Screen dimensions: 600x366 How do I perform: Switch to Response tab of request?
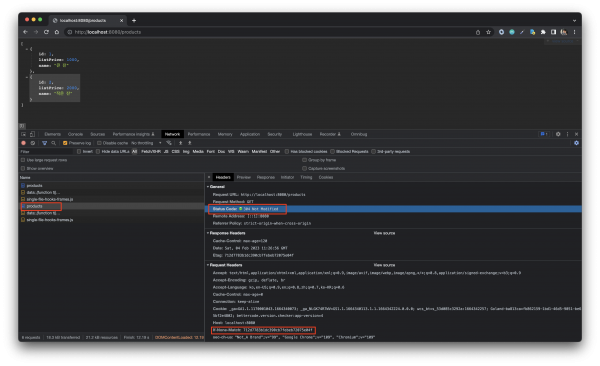(266, 177)
